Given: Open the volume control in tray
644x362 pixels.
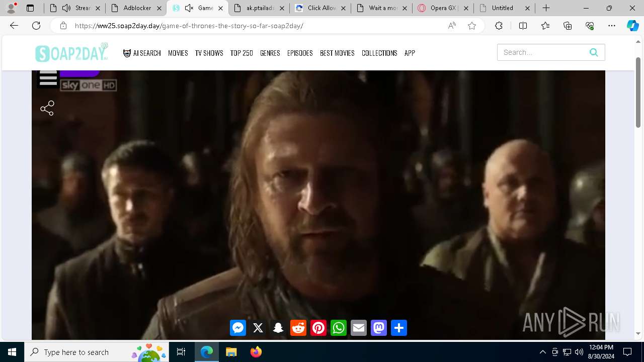Looking at the screenshot, I should click(x=579, y=352).
